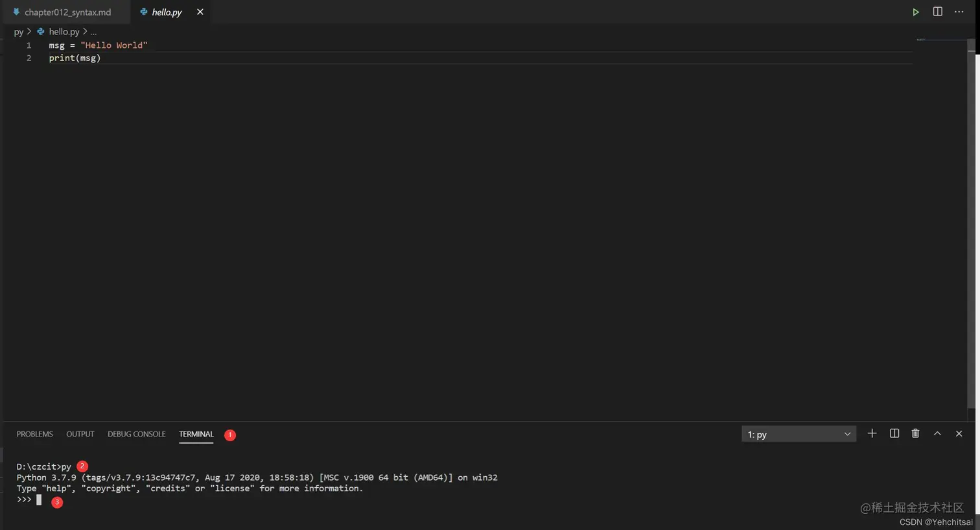
Task: Close the hello.py editor tab
Action: [x=200, y=12]
